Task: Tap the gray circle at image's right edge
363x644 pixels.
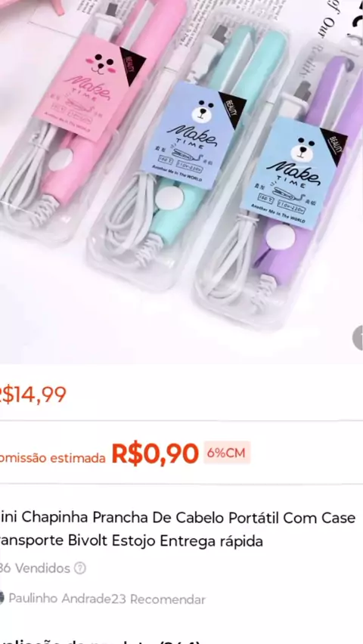Action: click(x=358, y=338)
